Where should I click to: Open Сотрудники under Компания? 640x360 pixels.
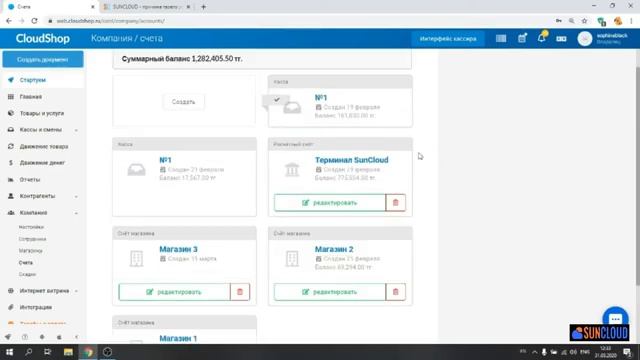tap(32, 239)
